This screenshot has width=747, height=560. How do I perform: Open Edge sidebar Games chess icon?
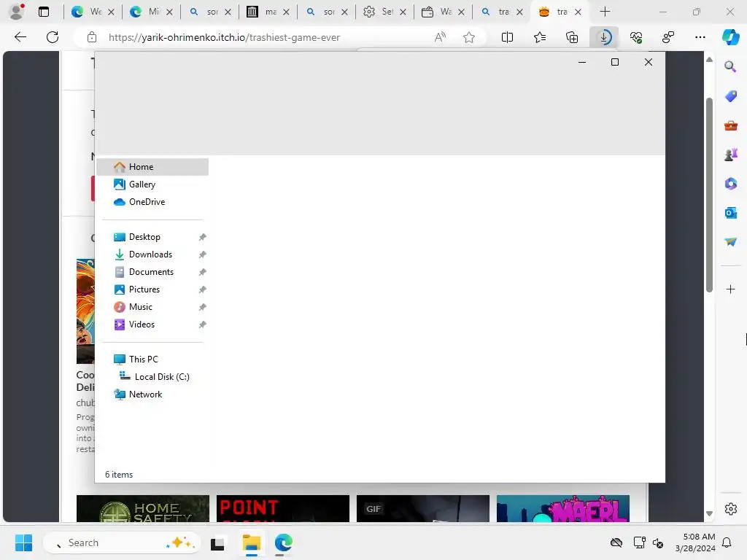pos(731,155)
